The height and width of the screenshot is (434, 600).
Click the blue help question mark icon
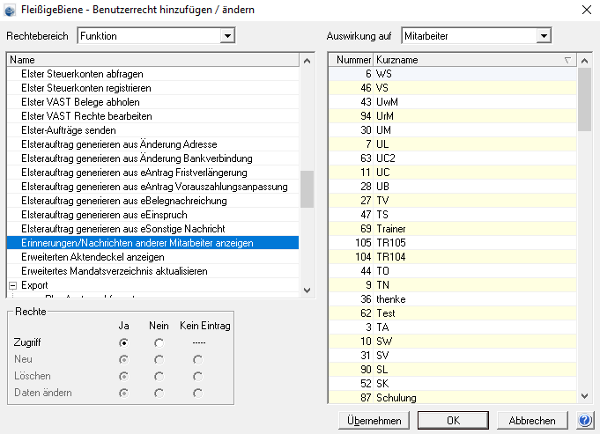tap(585, 420)
